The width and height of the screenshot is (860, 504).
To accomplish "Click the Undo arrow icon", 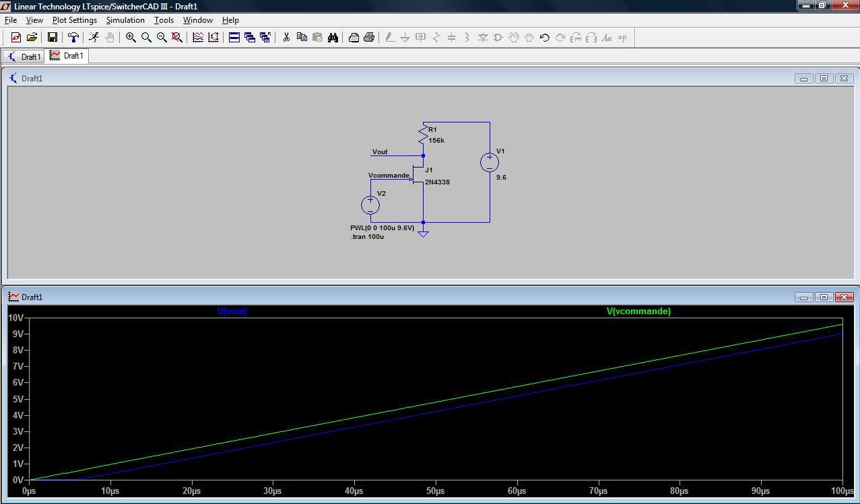I will pyautogui.click(x=544, y=38).
